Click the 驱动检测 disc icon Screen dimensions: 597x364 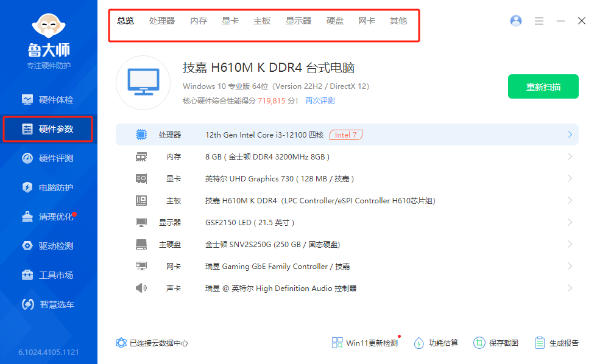pyautogui.click(x=27, y=246)
